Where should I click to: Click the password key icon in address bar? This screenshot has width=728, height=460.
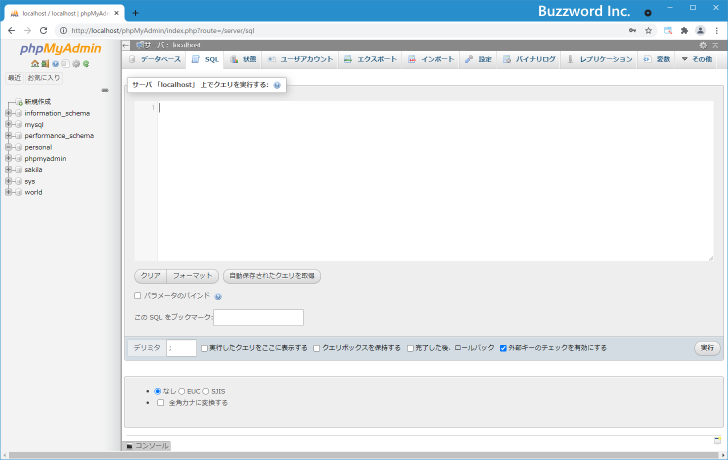click(x=632, y=31)
